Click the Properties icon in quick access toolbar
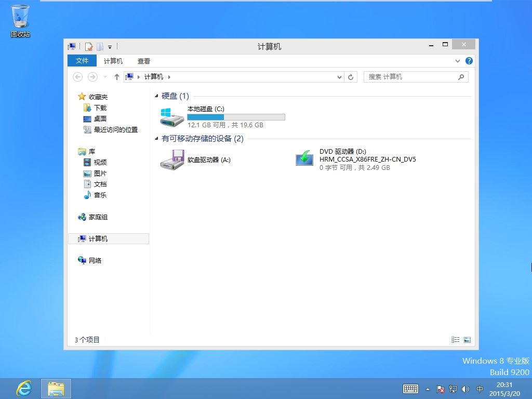Image resolution: width=532 pixels, height=399 pixels. (89, 46)
